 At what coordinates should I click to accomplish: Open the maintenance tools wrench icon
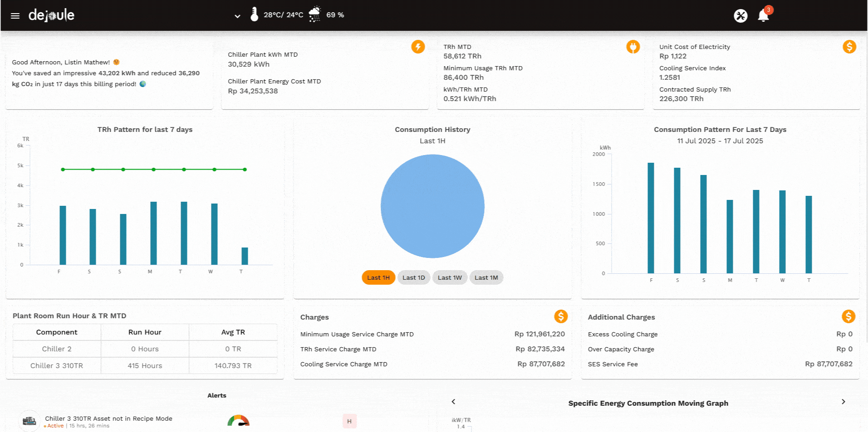[740, 16]
